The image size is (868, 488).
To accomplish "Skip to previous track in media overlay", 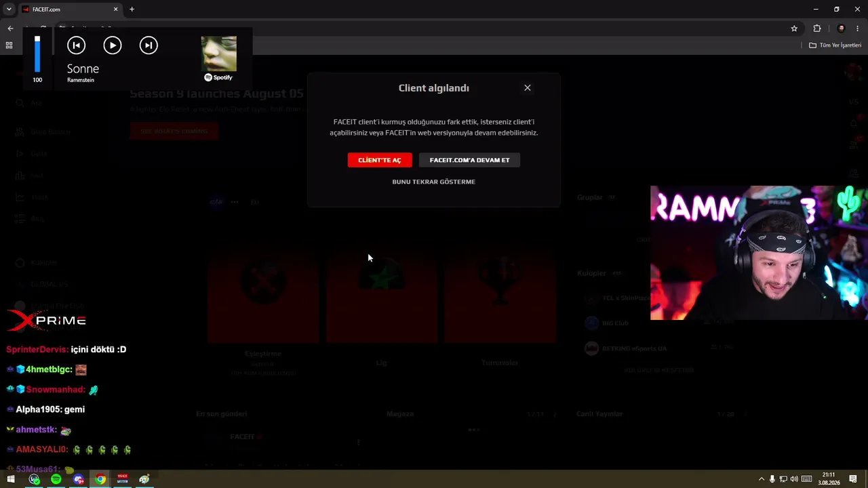I will [76, 45].
